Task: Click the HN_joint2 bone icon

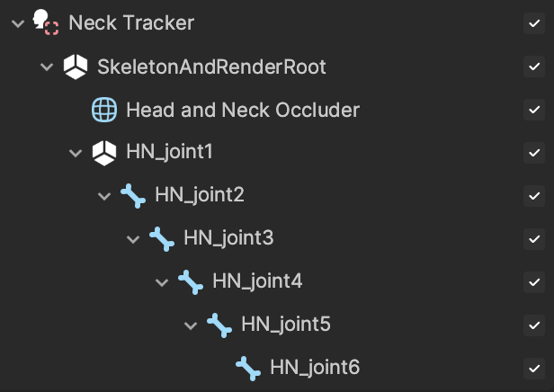Action: [133, 196]
